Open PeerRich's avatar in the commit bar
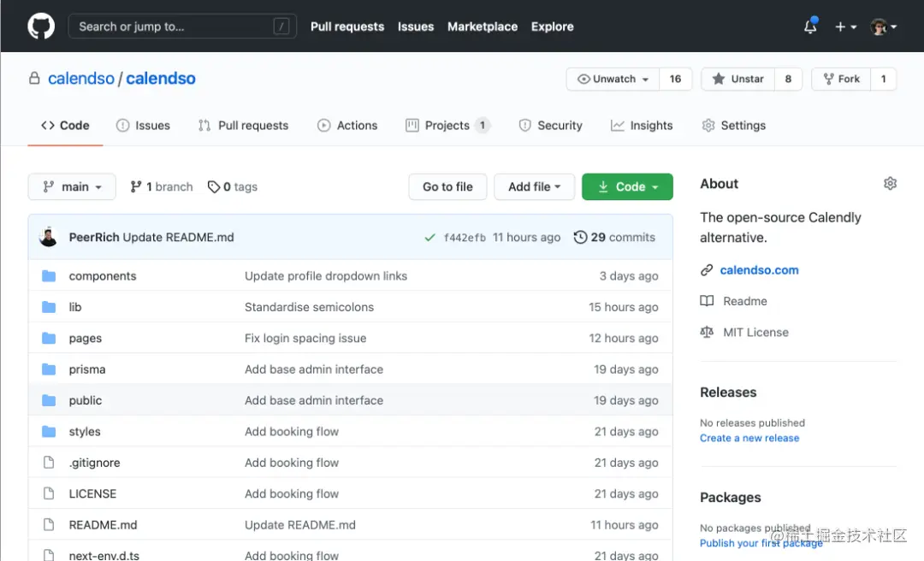 48,237
